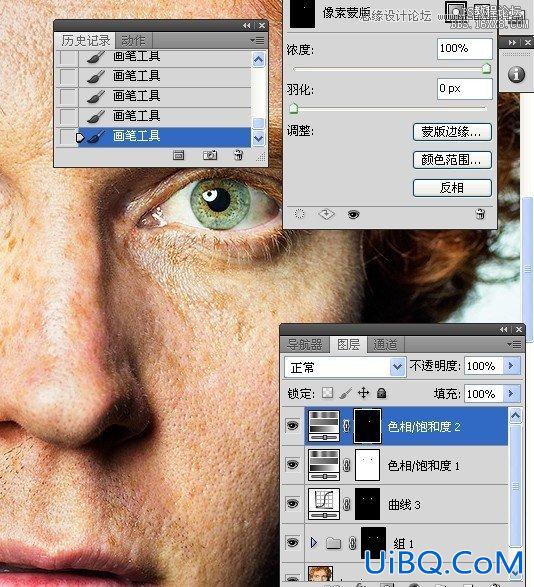Hide the 色相/饱和度 2 layer
The width and height of the screenshot is (534, 587).
pos(292,426)
